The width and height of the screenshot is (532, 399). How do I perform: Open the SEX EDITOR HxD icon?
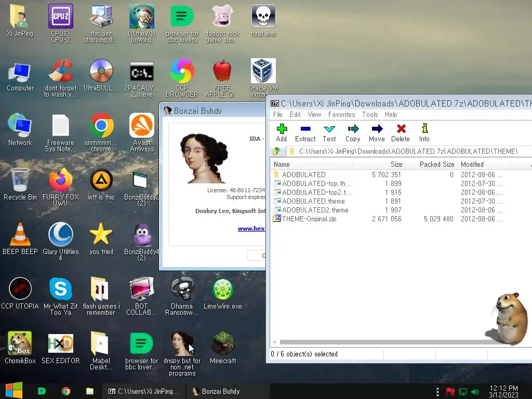60,348
